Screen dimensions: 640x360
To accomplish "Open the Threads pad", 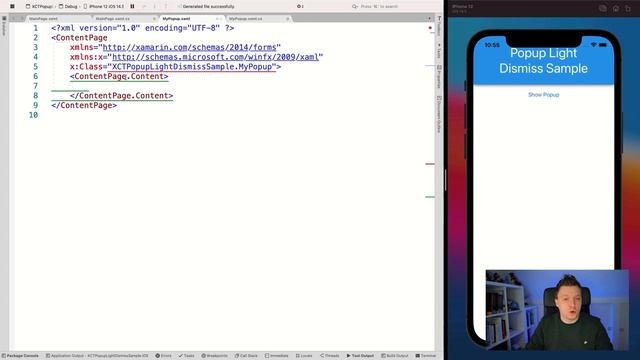I will click(330, 356).
